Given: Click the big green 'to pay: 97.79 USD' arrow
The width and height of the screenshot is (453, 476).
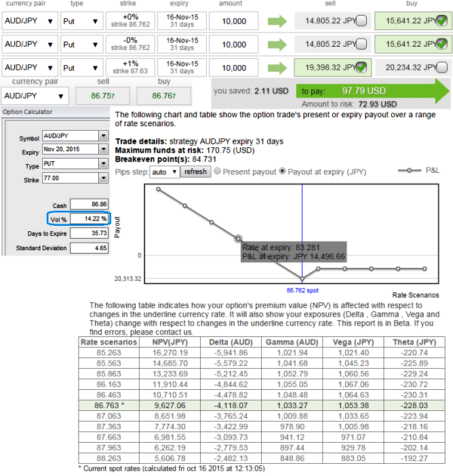Looking at the screenshot, I should (373, 91).
